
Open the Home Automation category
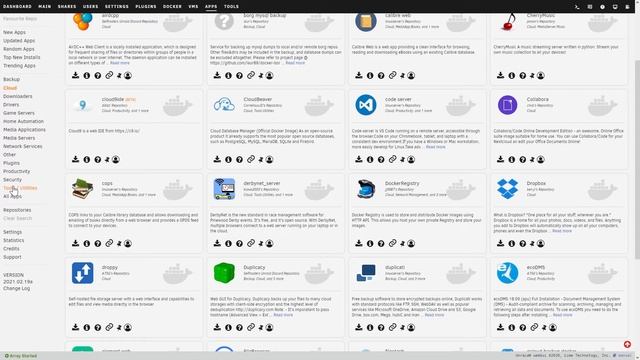[23, 121]
